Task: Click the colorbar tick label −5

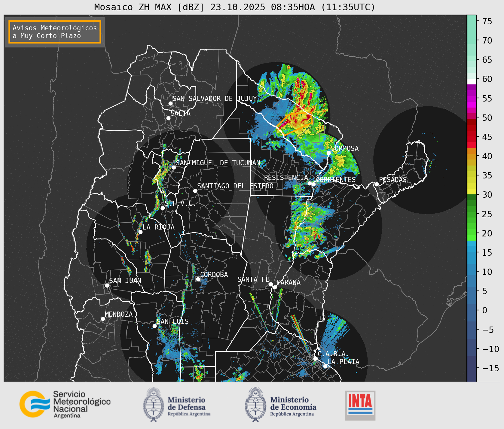Action: coord(488,330)
